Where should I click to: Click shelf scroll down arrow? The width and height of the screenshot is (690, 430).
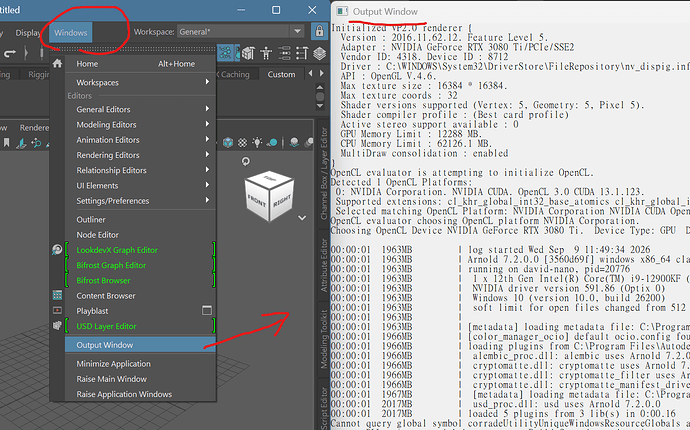pyautogui.click(x=320, y=106)
